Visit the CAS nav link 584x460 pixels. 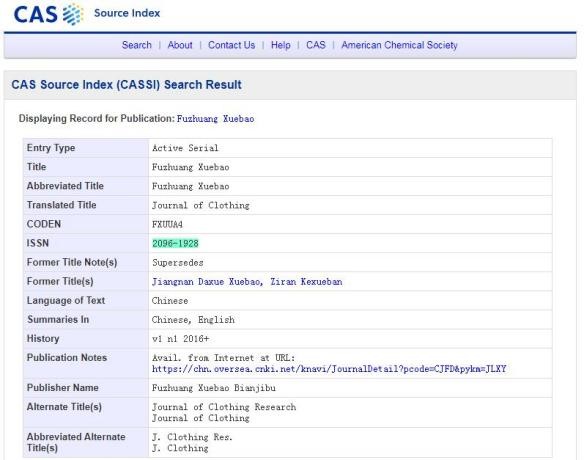click(x=316, y=45)
